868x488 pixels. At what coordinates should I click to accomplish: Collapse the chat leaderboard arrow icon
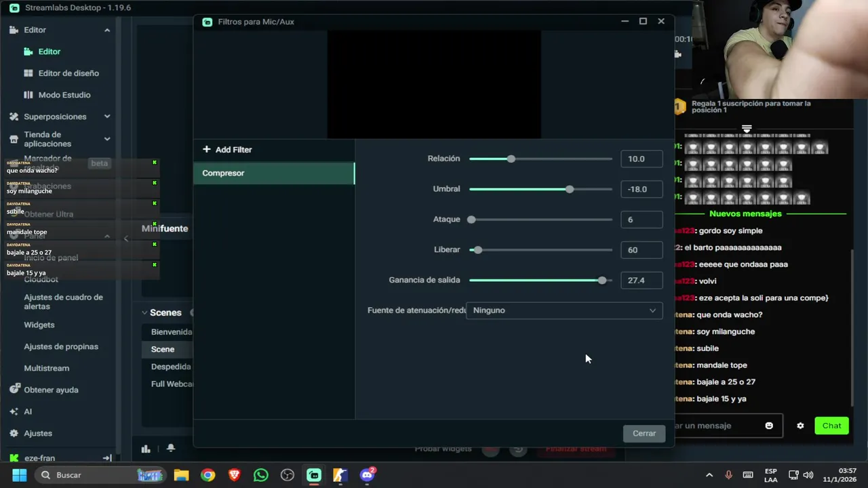pos(747,128)
